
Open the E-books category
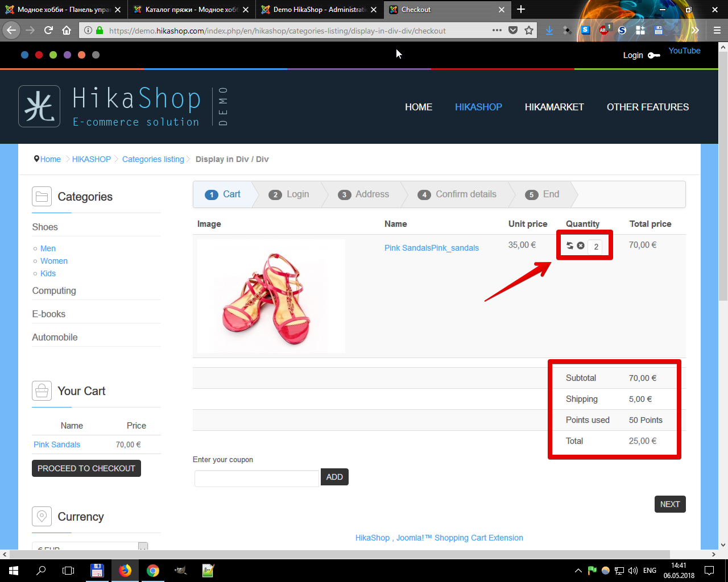click(x=49, y=314)
